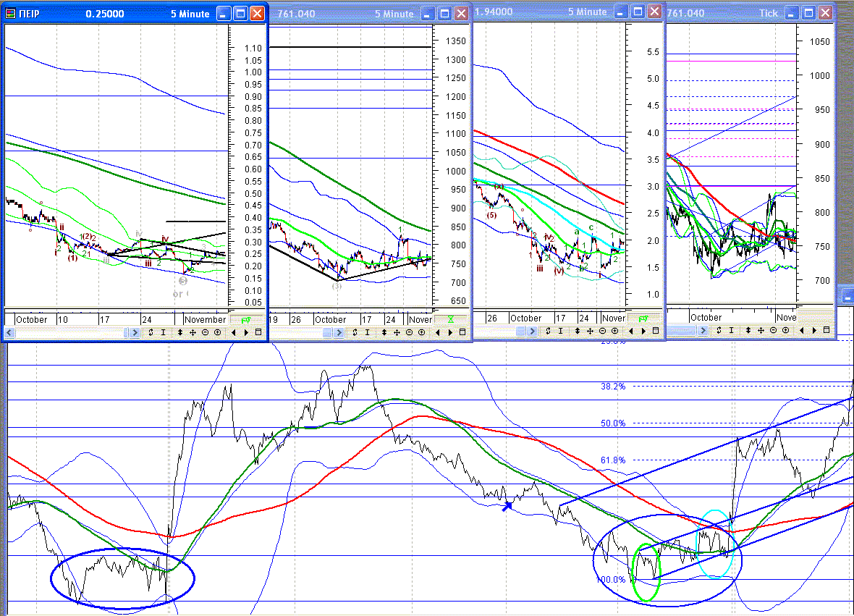Click the refresh cycle icon in ПЕIP window
The width and height of the screenshot is (854, 616).
pos(151,332)
